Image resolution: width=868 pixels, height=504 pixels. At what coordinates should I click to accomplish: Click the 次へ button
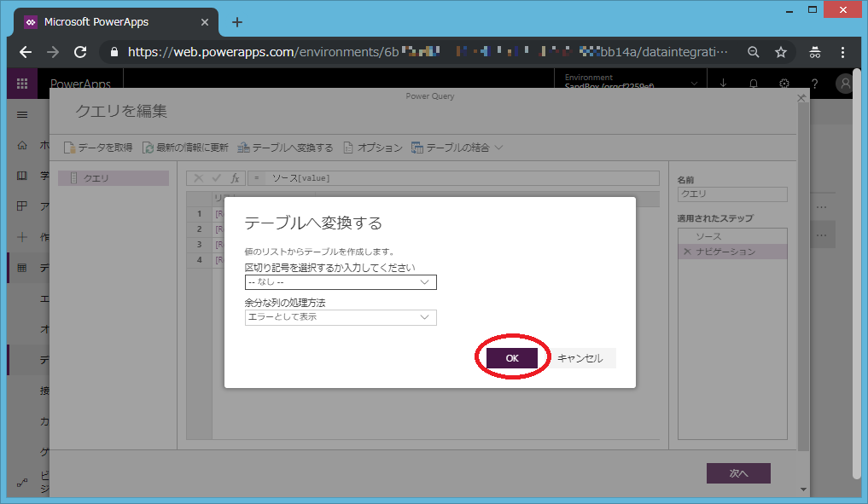tap(738, 473)
